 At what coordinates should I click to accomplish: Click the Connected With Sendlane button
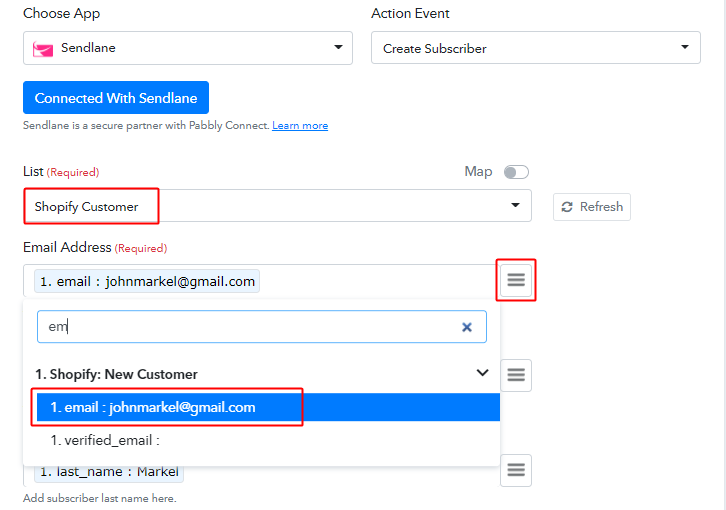116,98
